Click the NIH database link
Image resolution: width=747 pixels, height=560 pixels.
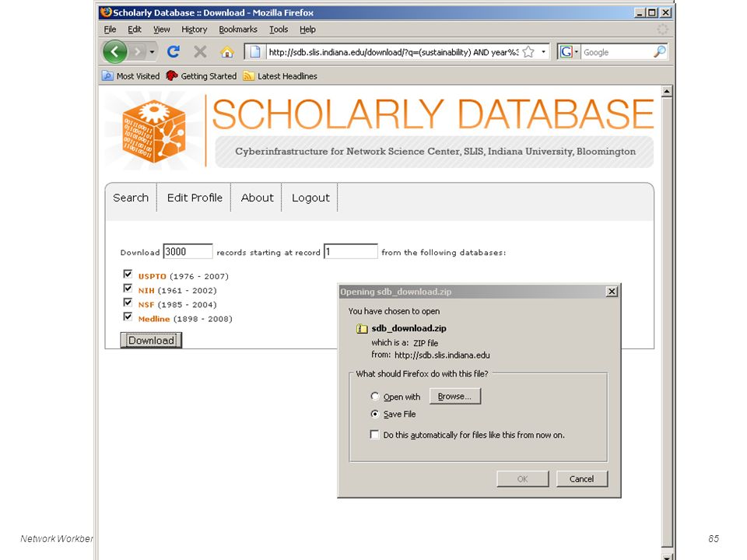146,290
